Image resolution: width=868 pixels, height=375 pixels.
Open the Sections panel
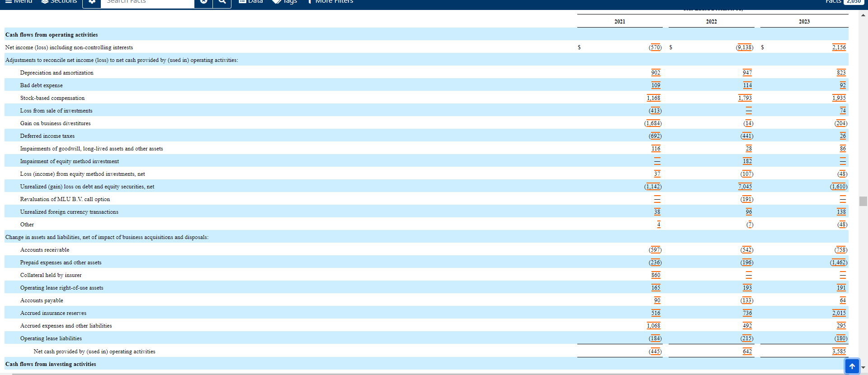coord(59,2)
